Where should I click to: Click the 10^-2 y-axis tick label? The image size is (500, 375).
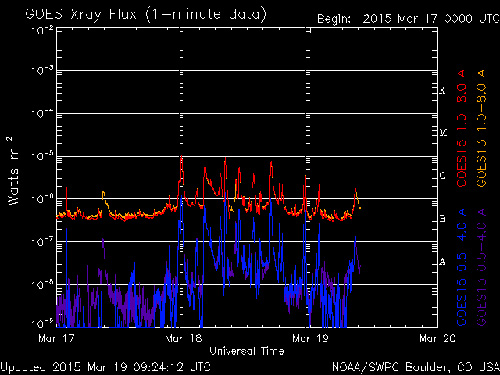click(x=42, y=30)
